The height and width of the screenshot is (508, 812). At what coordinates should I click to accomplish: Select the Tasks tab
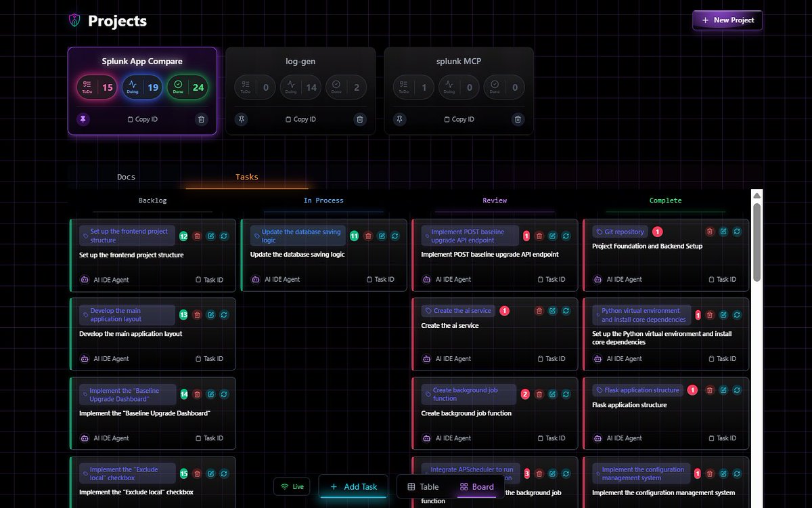(x=246, y=177)
